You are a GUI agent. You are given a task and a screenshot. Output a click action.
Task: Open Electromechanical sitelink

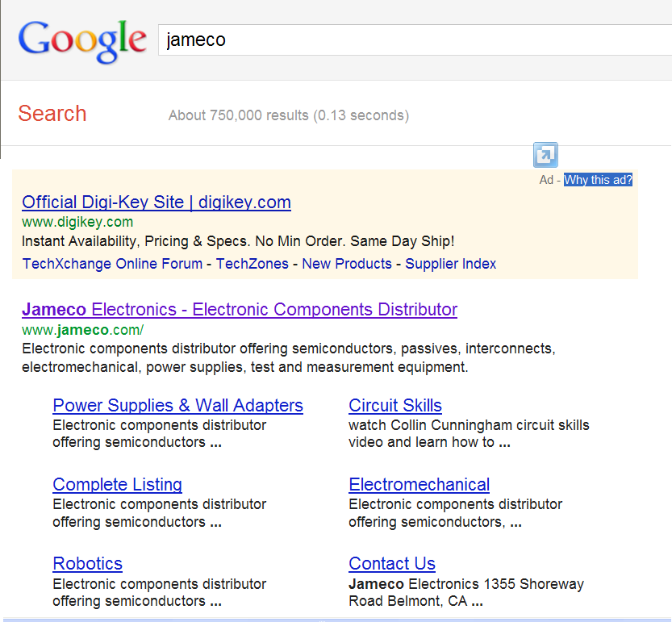(x=419, y=485)
